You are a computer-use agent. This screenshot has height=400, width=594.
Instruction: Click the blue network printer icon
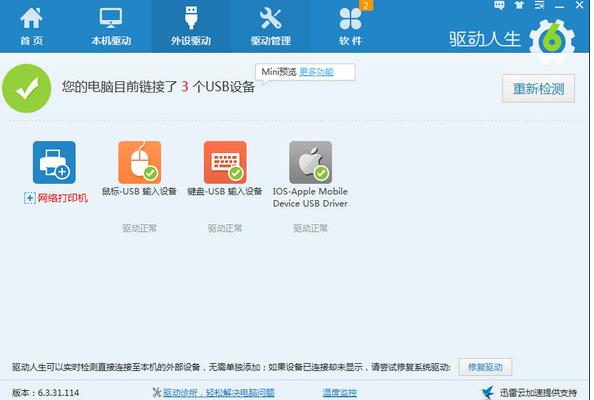(x=54, y=162)
